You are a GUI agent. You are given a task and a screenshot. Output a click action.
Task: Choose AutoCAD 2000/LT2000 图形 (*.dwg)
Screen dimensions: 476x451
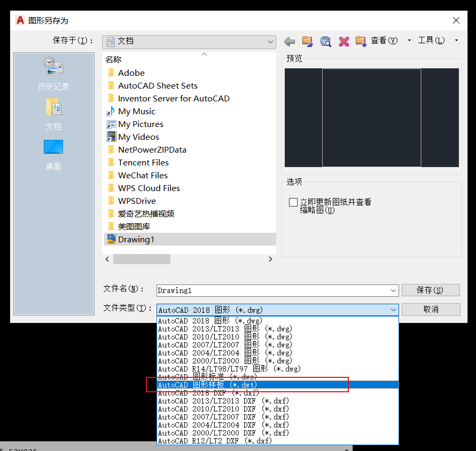point(277,361)
